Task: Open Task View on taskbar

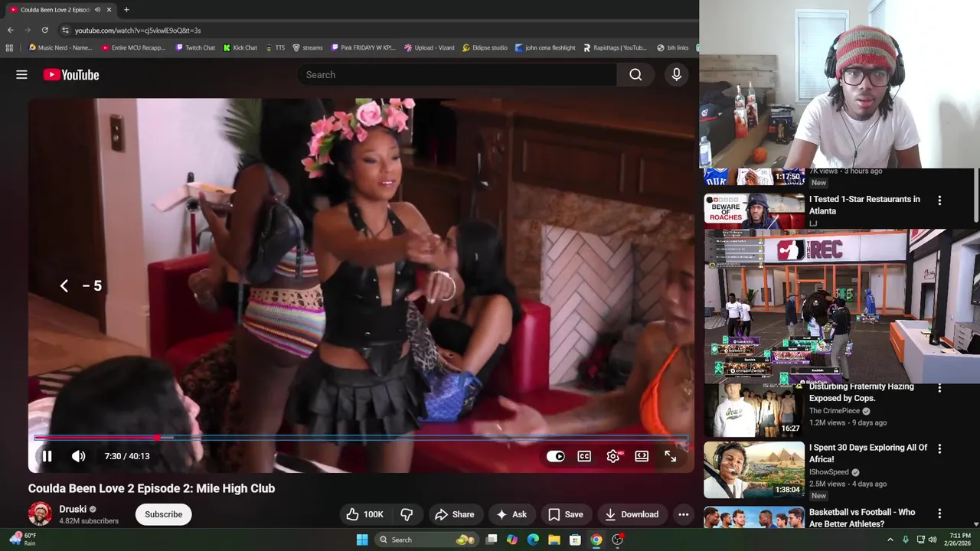Action: 492,540
